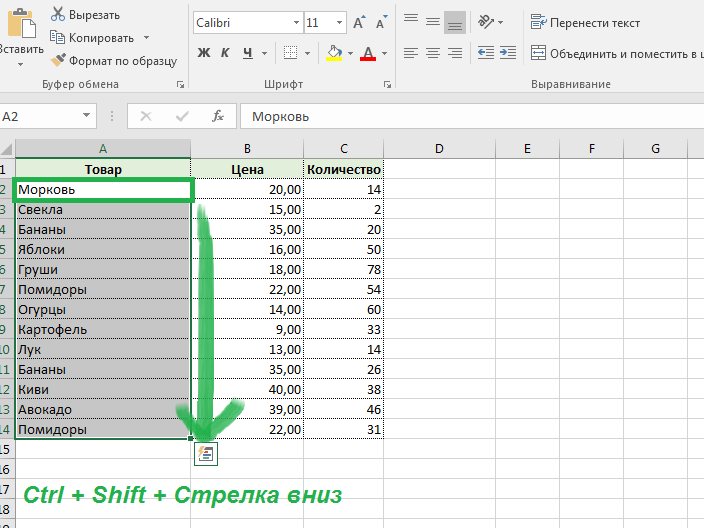Open the Clipboard (Буфер обмена) dialog launcher

180,84
